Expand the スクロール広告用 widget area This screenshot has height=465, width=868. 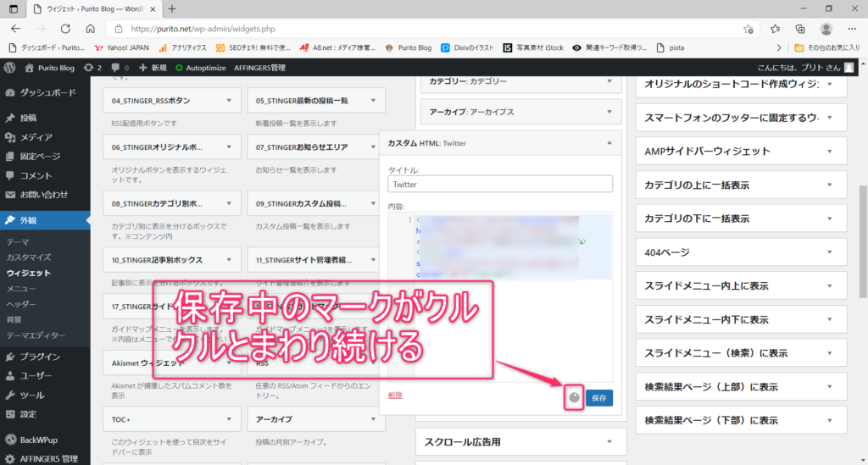coord(612,442)
